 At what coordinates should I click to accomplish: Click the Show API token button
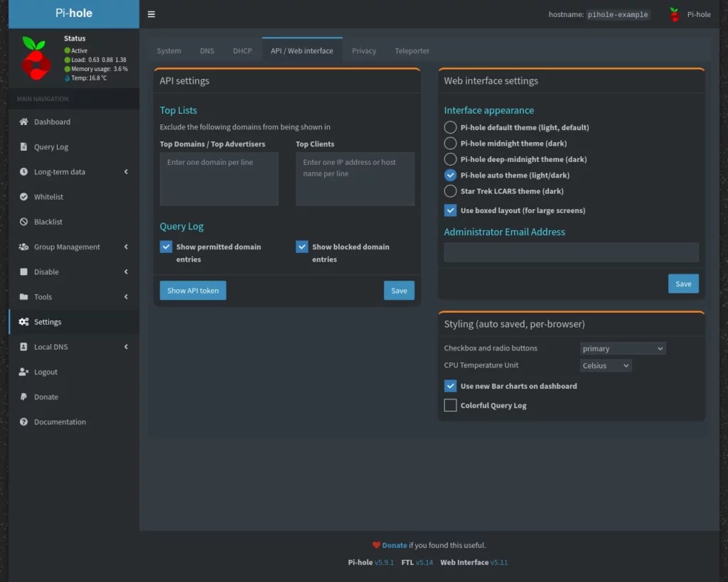[x=193, y=290]
